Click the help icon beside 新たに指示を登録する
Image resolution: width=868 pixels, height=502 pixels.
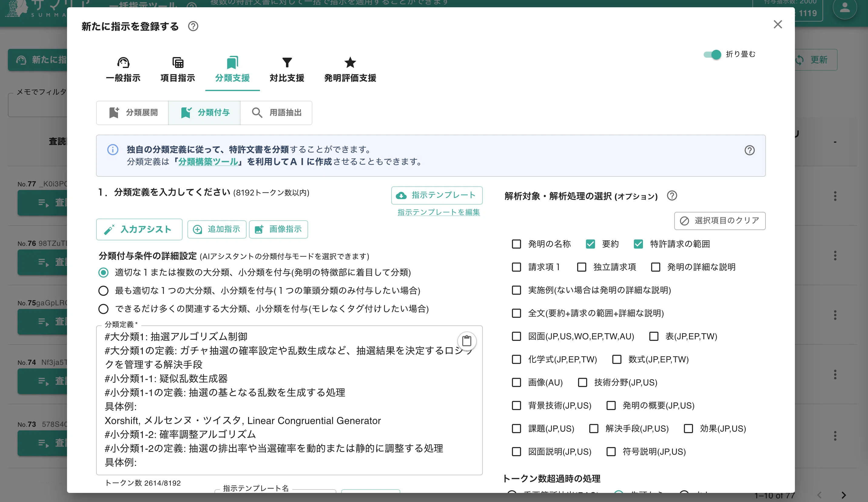193,26
